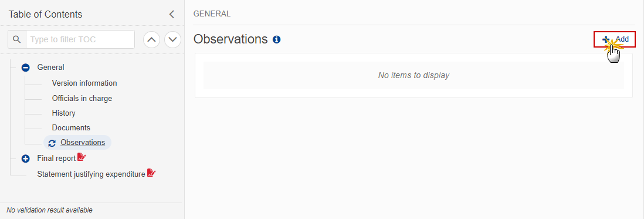The height and width of the screenshot is (219, 644).
Task: Collapse the Table of Contents panel
Action: tap(172, 14)
